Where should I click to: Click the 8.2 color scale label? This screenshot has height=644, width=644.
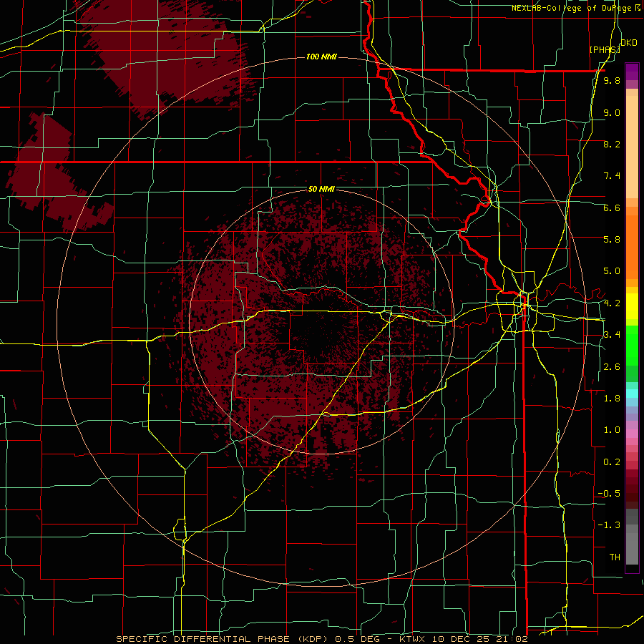tap(612, 144)
